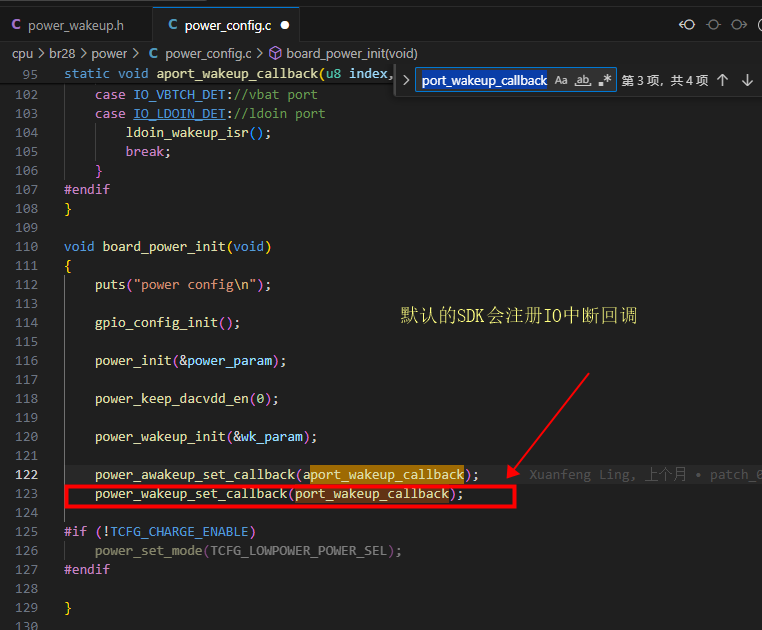Click the go back navigation icon
The height and width of the screenshot is (630, 762).
(687, 25)
